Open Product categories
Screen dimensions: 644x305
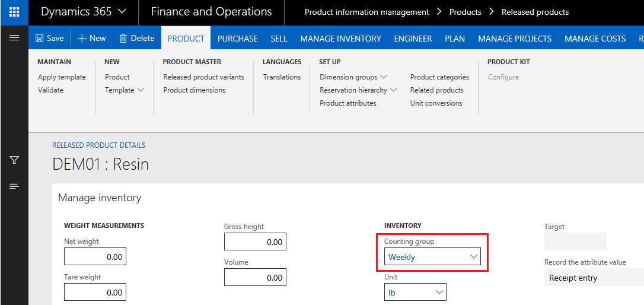coord(439,77)
